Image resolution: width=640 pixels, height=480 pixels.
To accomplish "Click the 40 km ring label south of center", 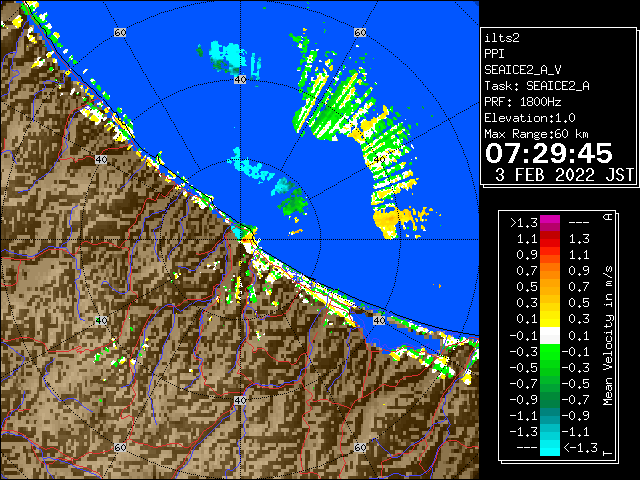I will (240, 400).
